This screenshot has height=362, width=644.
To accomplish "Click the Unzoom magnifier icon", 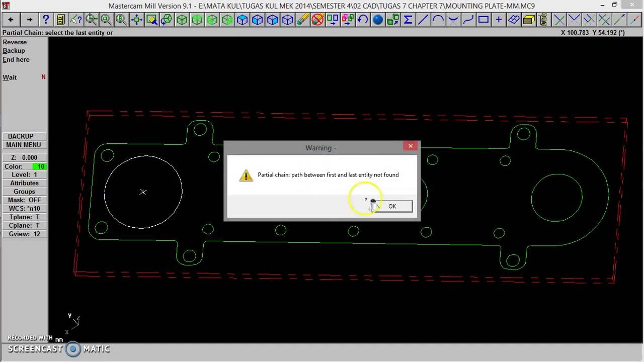I will pyautogui.click(x=106, y=20).
